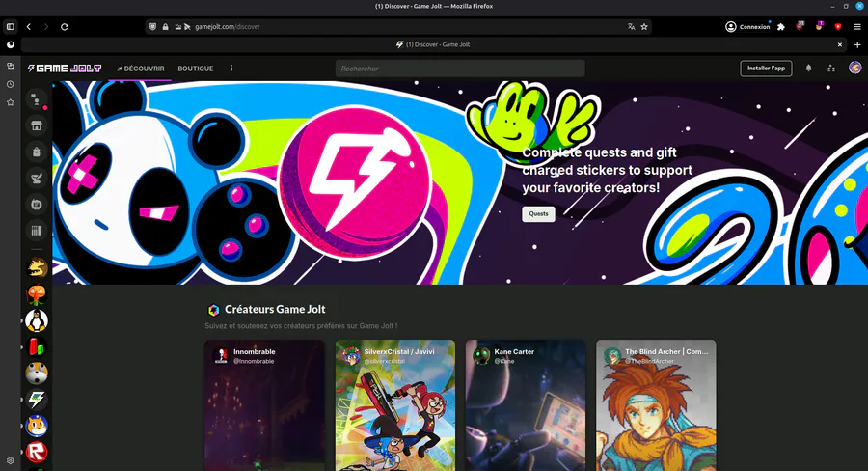Open the extensions puzzle-piece icon
Viewport: 868px width, 471px height.
click(781, 27)
